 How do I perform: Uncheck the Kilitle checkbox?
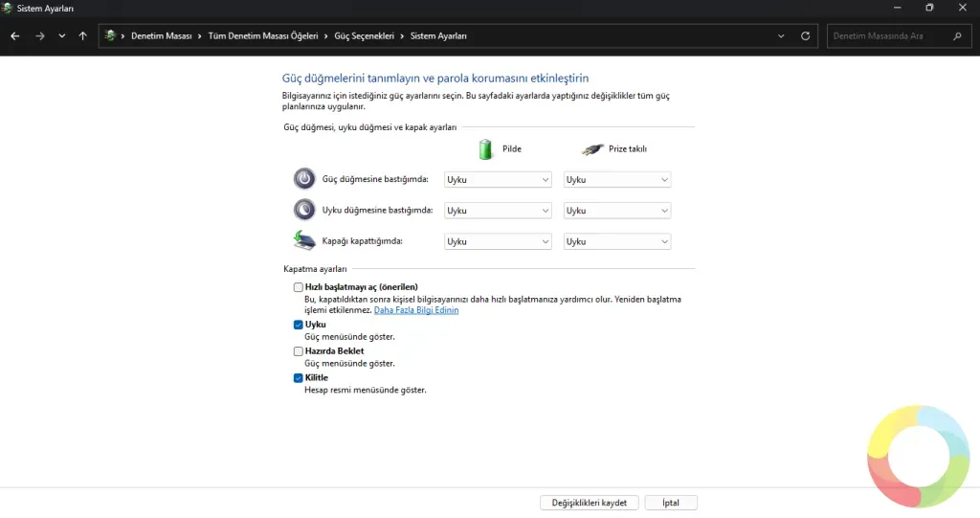coord(299,378)
